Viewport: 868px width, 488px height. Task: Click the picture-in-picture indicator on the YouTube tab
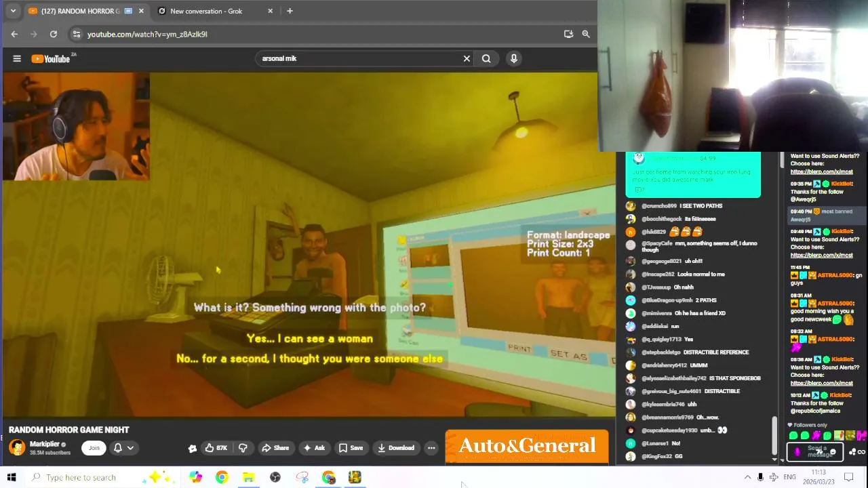(128, 11)
